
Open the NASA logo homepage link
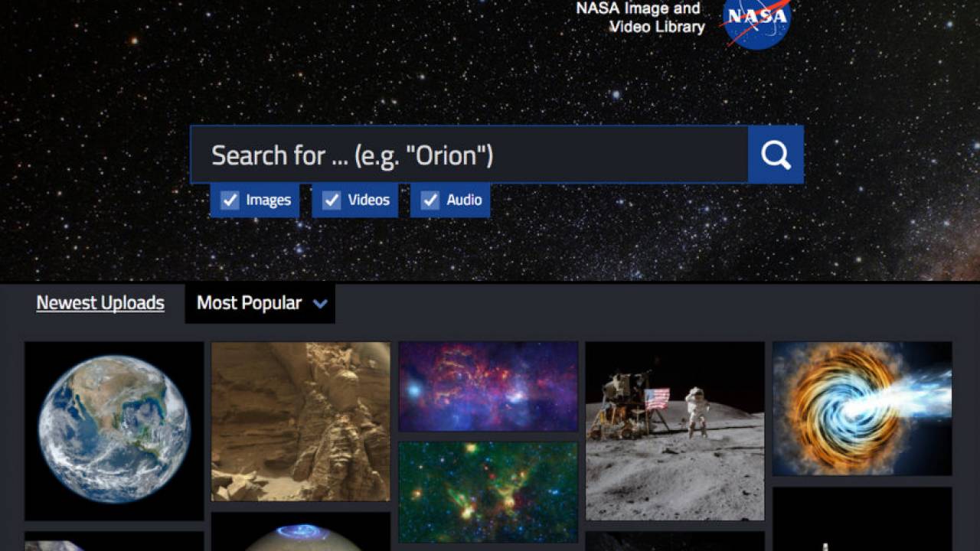(x=756, y=21)
